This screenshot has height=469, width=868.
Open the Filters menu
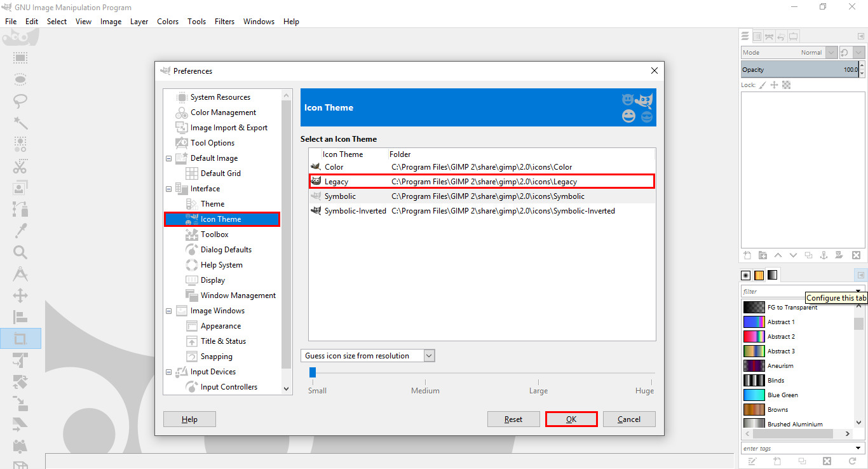(x=224, y=21)
